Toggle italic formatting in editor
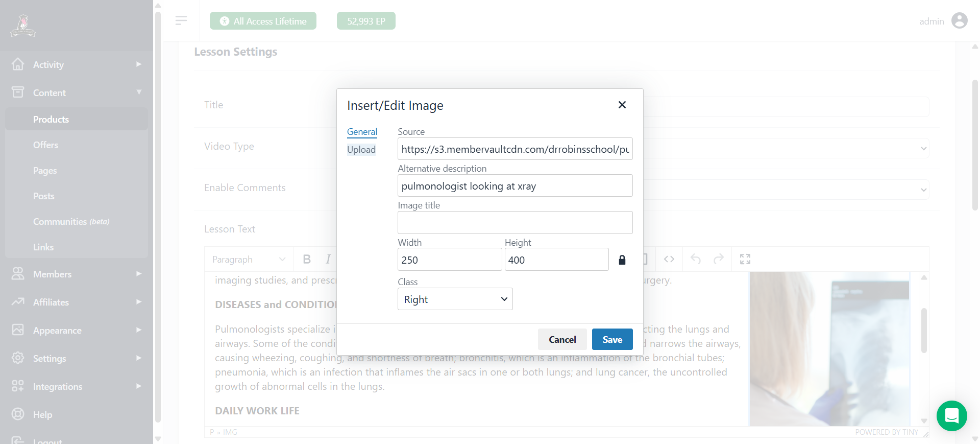The height and width of the screenshot is (444, 980). point(328,259)
